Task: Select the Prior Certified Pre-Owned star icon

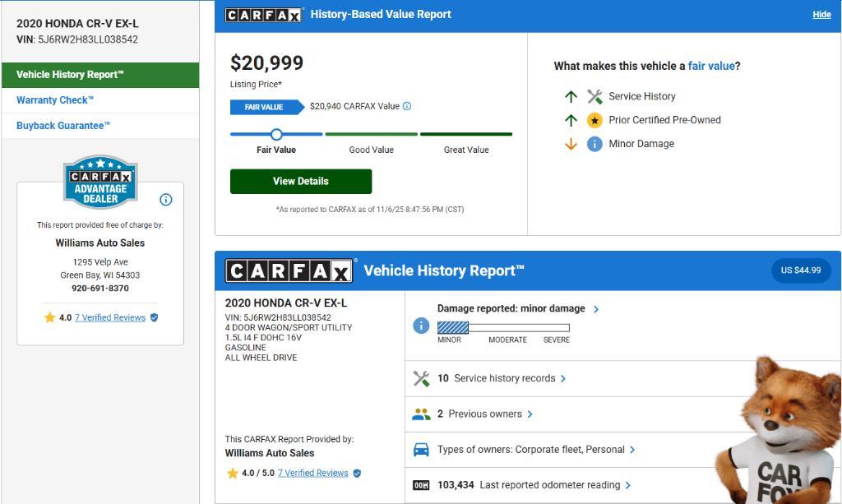Action: 593,119
